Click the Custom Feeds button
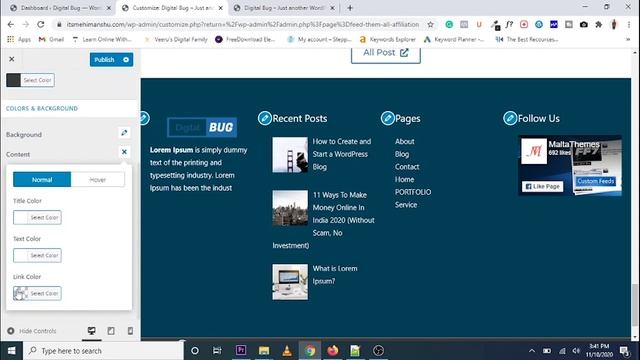 [x=596, y=181]
